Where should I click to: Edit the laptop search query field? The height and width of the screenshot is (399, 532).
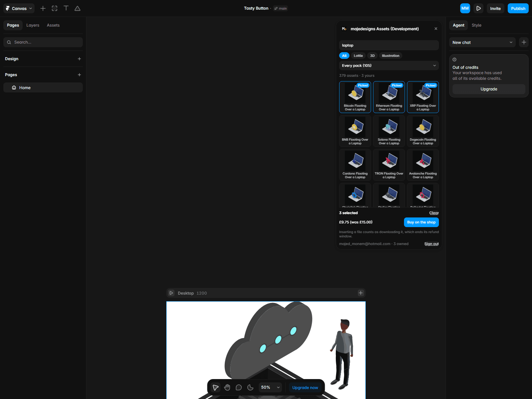pos(389,45)
